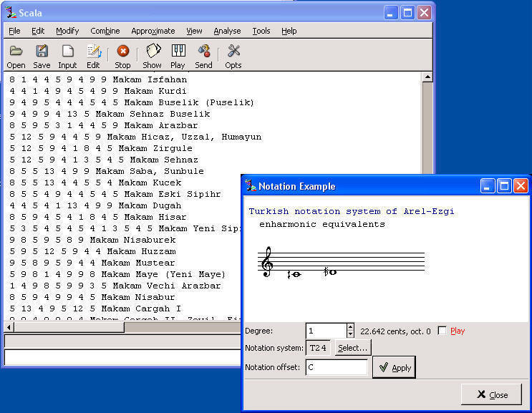Click the Select... notation system button

pos(353,348)
